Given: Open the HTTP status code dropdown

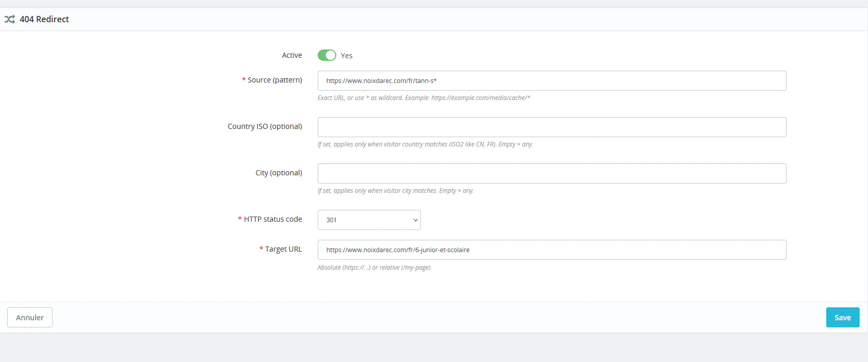Looking at the screenshot, I should pos(369,220).
